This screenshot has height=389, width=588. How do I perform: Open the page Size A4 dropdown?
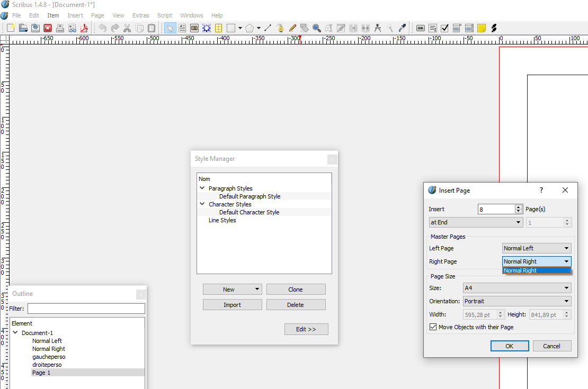[516, 288]
